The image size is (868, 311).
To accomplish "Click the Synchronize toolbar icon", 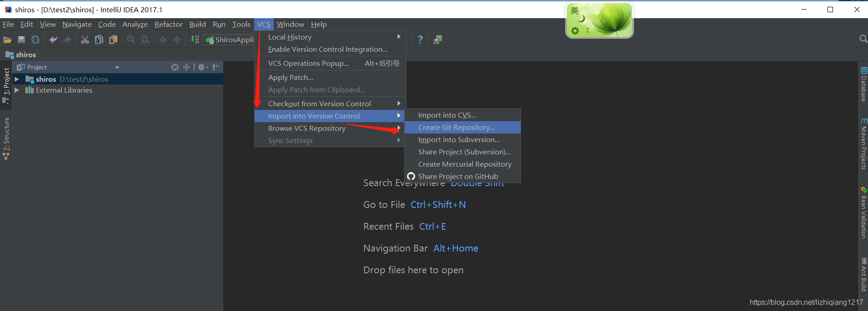I will (x=35, y=40).
